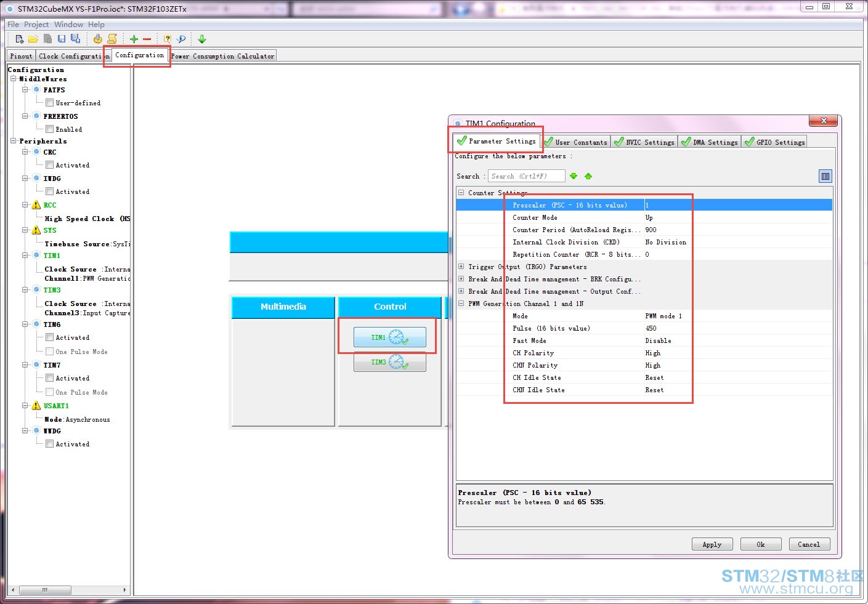Click the Save Project As icon

click(x=75, y=39)
